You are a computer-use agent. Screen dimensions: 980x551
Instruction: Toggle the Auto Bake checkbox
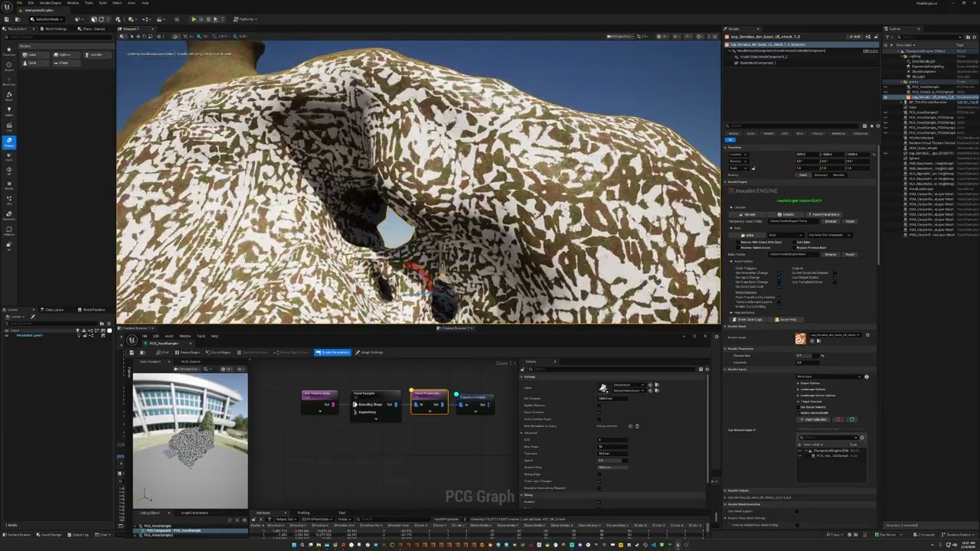(795, 243)
